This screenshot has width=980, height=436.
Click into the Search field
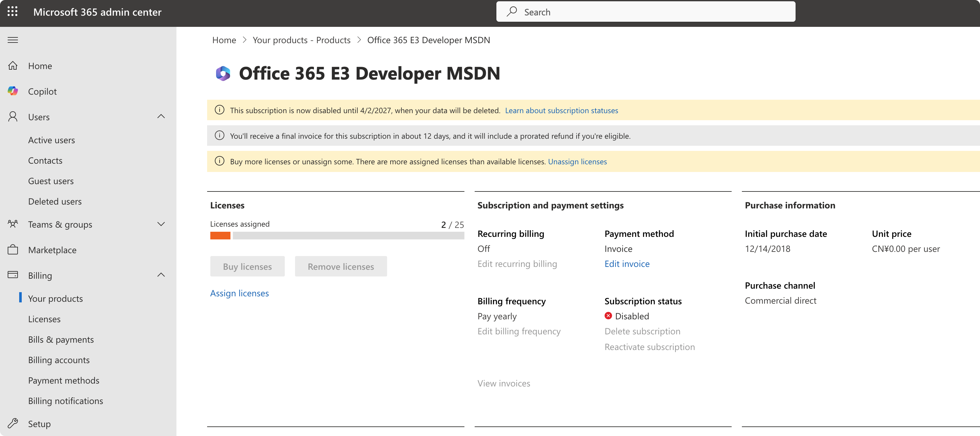(646, 12)
